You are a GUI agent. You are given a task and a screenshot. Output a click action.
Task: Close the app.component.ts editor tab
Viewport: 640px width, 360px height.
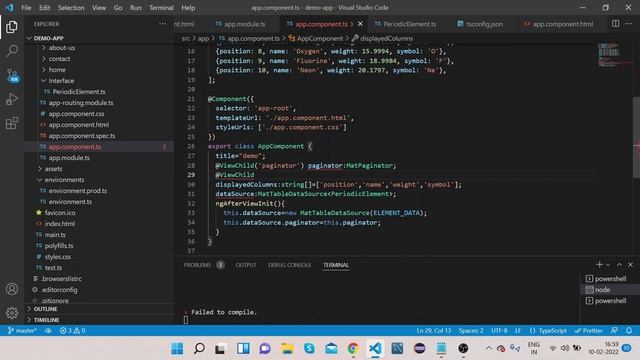[360, 24]
